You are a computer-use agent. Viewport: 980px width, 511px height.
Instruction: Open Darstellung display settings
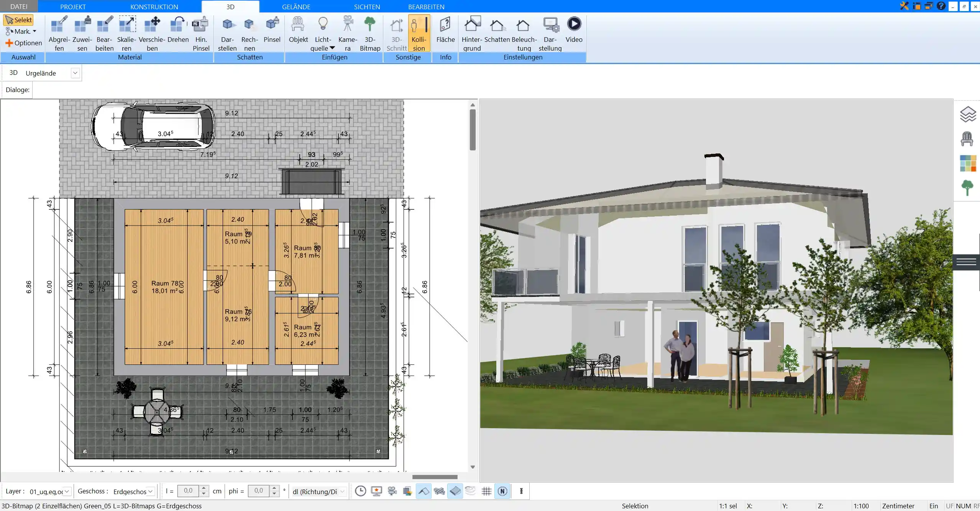click(x=550, y=33)
